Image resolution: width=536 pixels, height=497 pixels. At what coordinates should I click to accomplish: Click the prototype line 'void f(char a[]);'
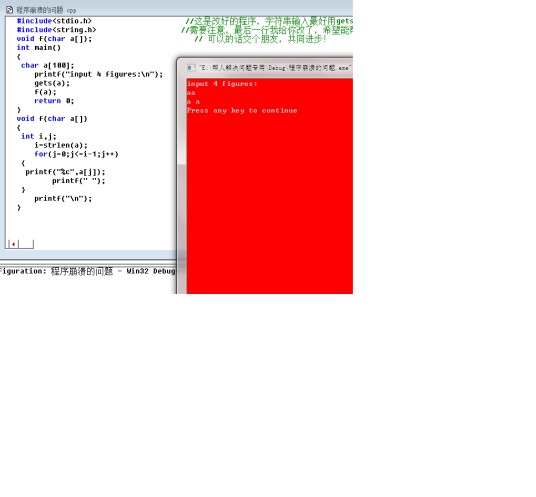tap(54, 39)
